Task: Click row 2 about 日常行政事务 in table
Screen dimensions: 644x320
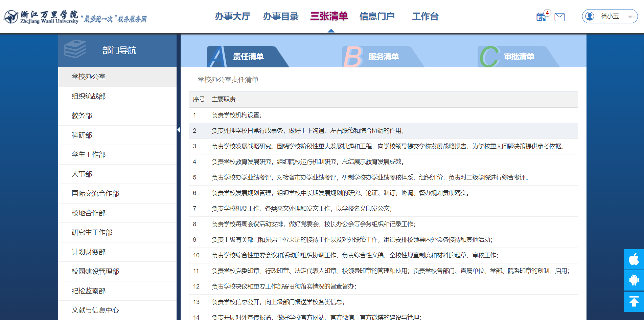Action: tap(308, 131)
